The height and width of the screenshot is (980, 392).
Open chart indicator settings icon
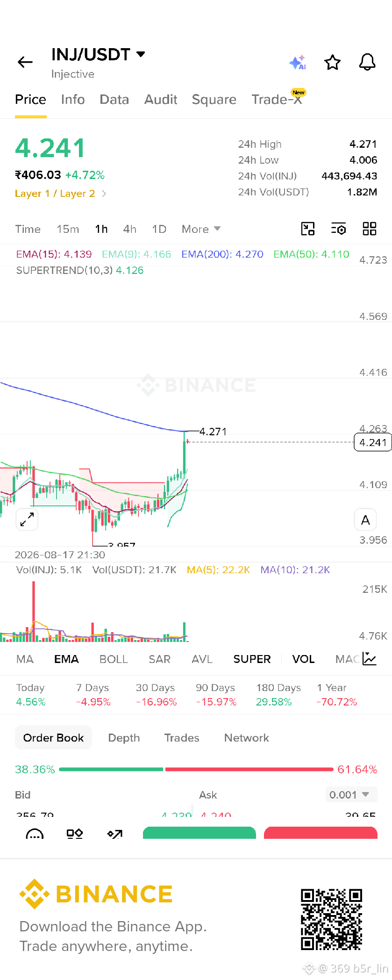[x=339, y=229]
